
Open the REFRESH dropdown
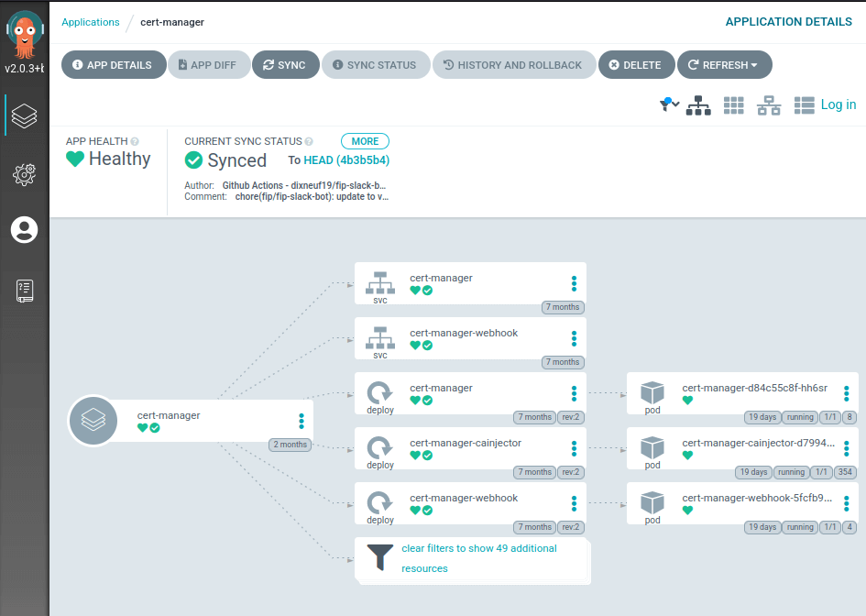click(x=724, y=65)
